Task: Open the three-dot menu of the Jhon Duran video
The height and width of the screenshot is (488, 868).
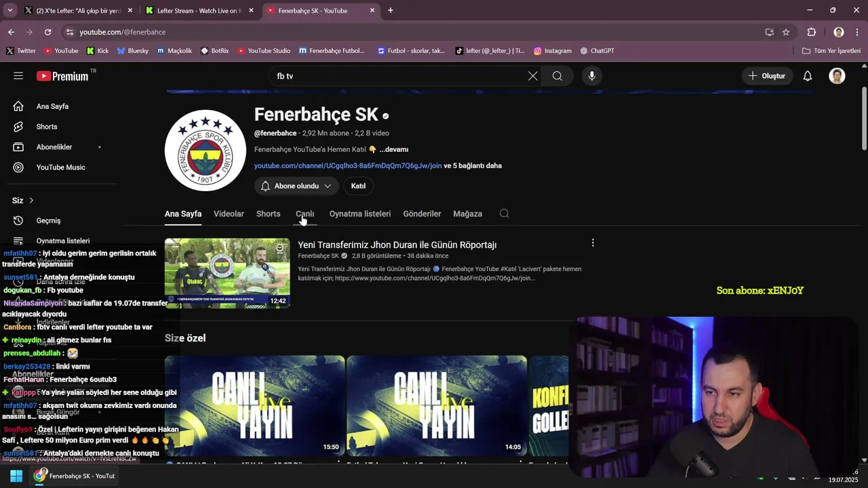Action: click(x=593, y=243)
